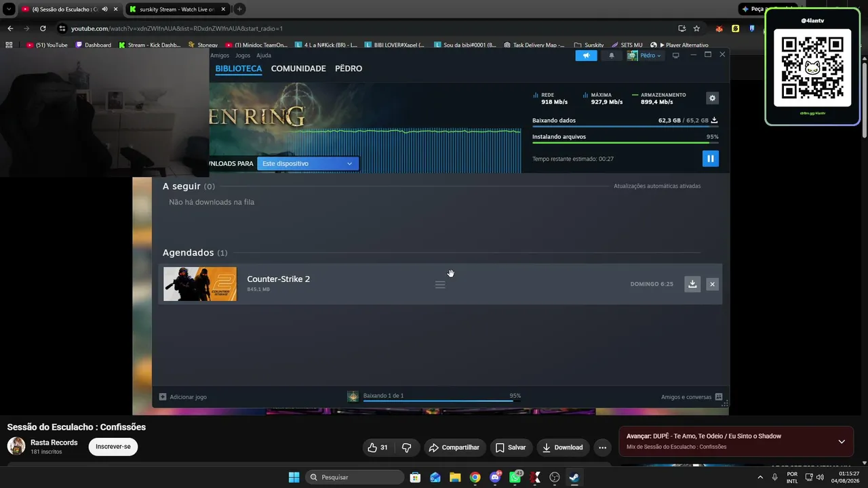Click the Steam announcements megaphone icon

(x=587, y=56)
